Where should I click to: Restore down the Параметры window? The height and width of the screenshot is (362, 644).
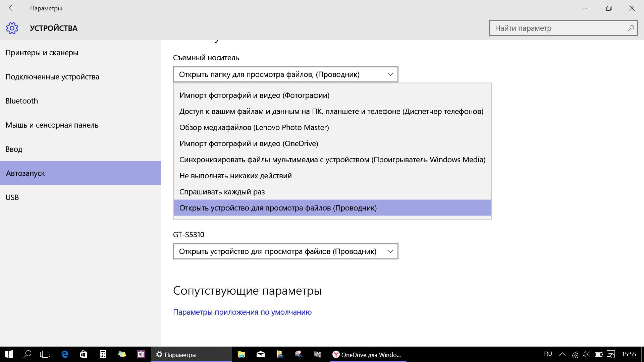609,8
